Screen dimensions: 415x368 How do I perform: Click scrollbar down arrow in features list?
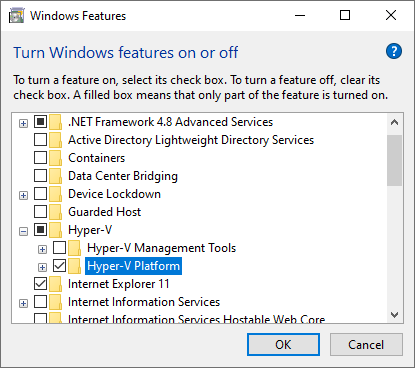[395, 315]
